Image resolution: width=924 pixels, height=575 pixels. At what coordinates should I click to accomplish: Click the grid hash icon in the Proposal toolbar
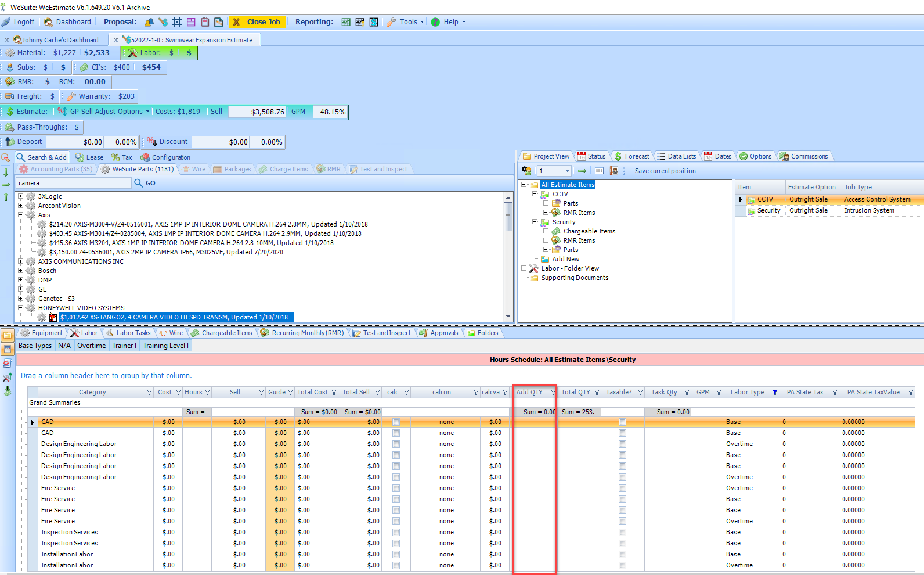coord(177,22)
